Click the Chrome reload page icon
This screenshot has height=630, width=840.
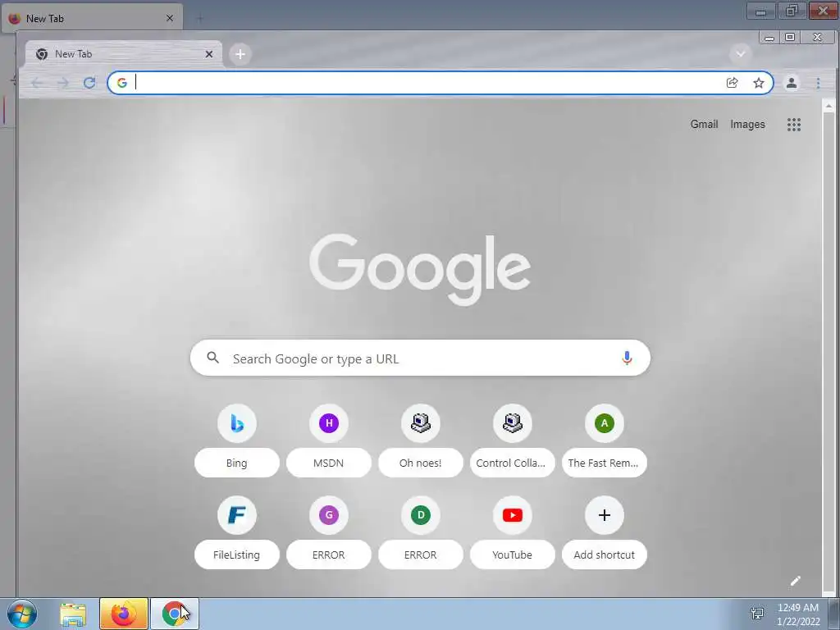point(89,83)
